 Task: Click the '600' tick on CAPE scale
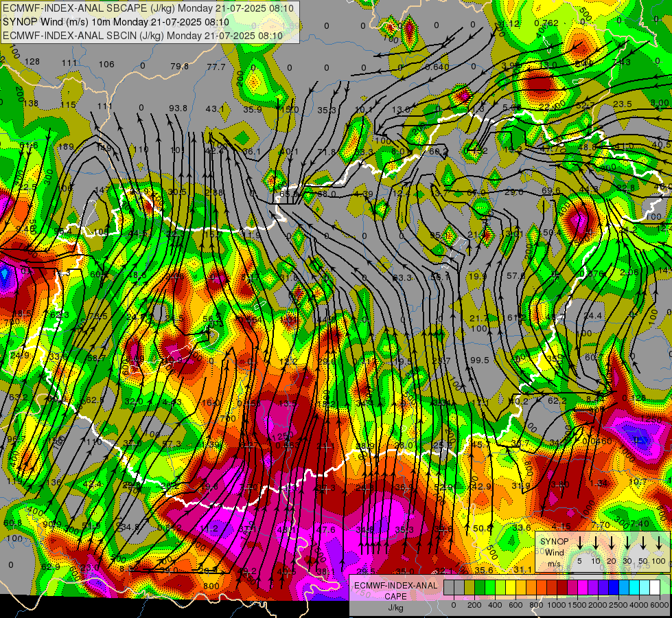(x=515, y=605)
